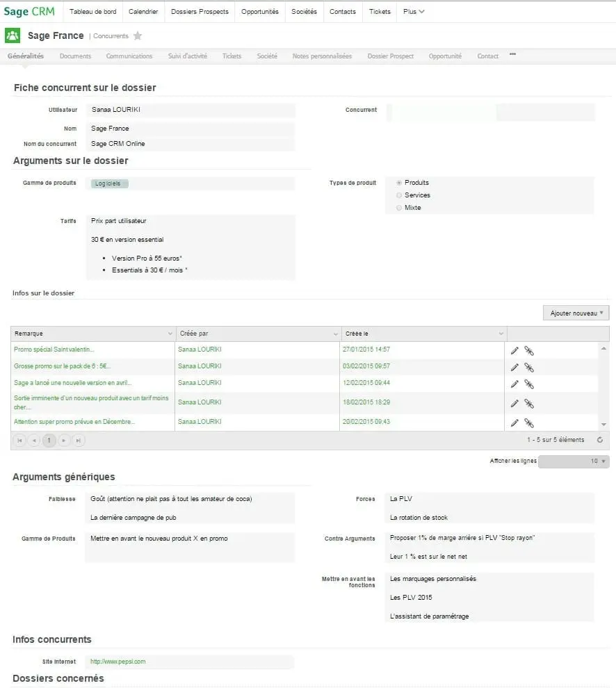Image resolution: width=616 pixels, height=688 pixels.
Task: Unlink the Grosse promo sur le pack row
Action: click(x=529, y=367)
